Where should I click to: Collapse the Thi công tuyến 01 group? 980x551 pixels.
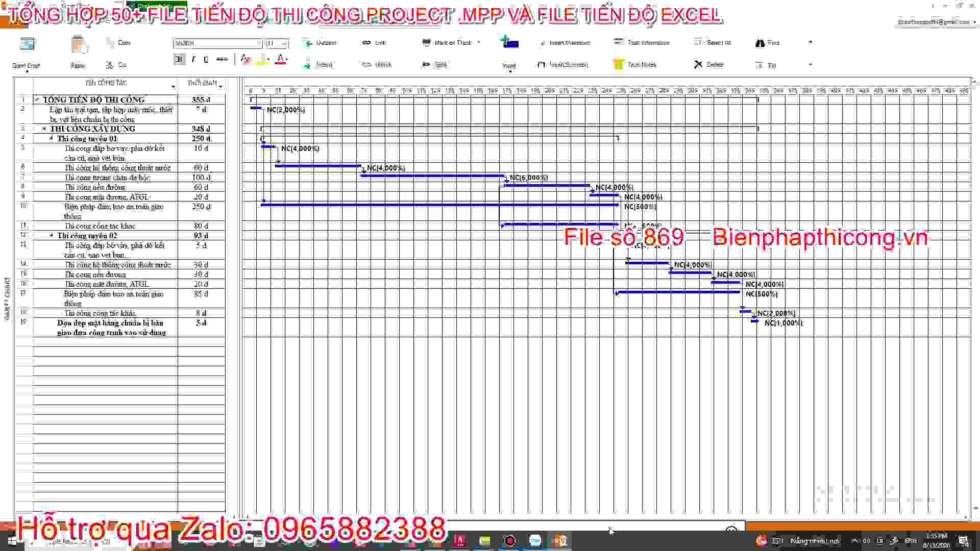[51, 138]
